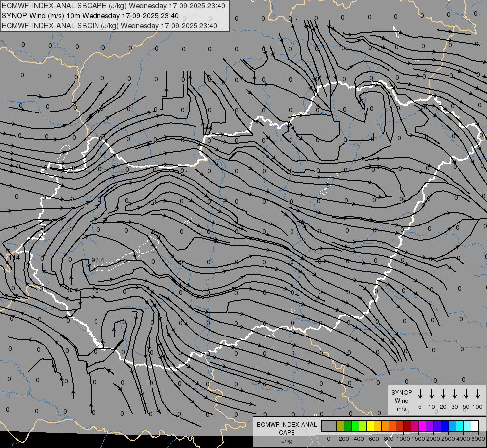
Task: Click the 30 m/s wind arrow in the legend
Action: (x=454, y=394)
